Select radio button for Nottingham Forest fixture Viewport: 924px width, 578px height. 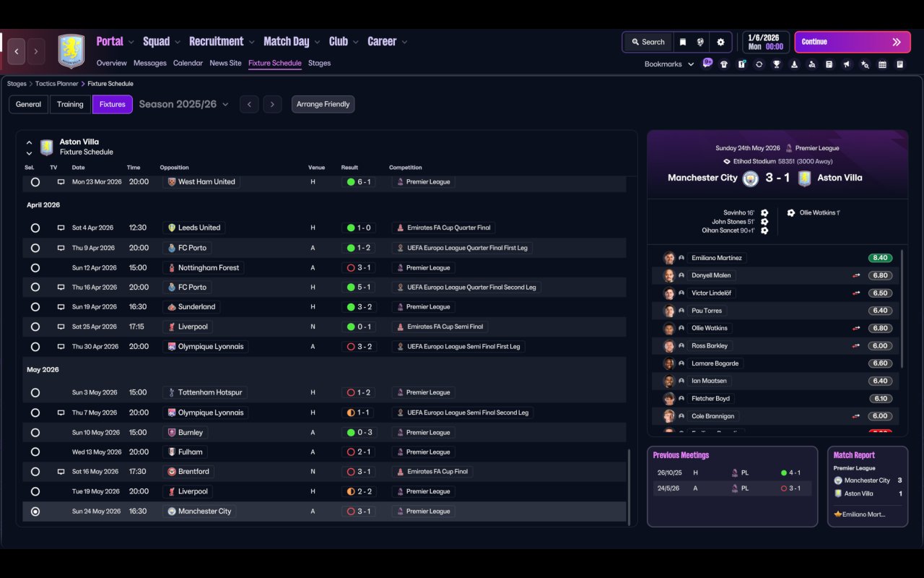tap(35, 268)
